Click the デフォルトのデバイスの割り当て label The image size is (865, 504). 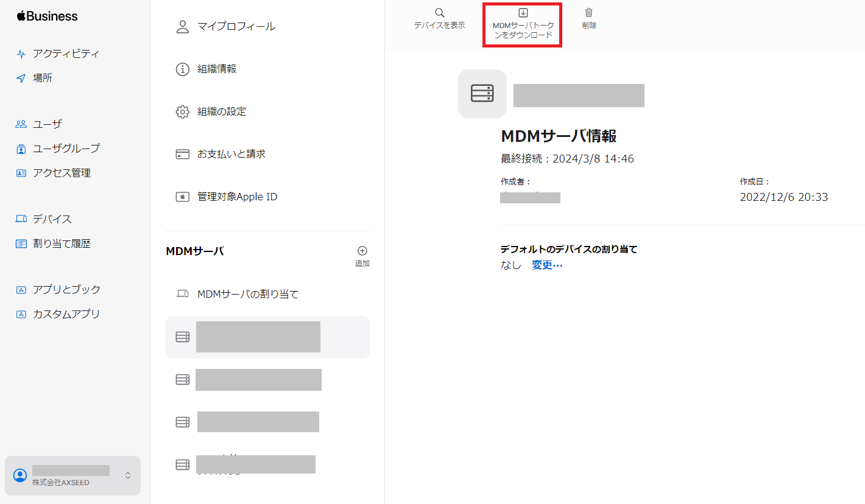(569, 250)
